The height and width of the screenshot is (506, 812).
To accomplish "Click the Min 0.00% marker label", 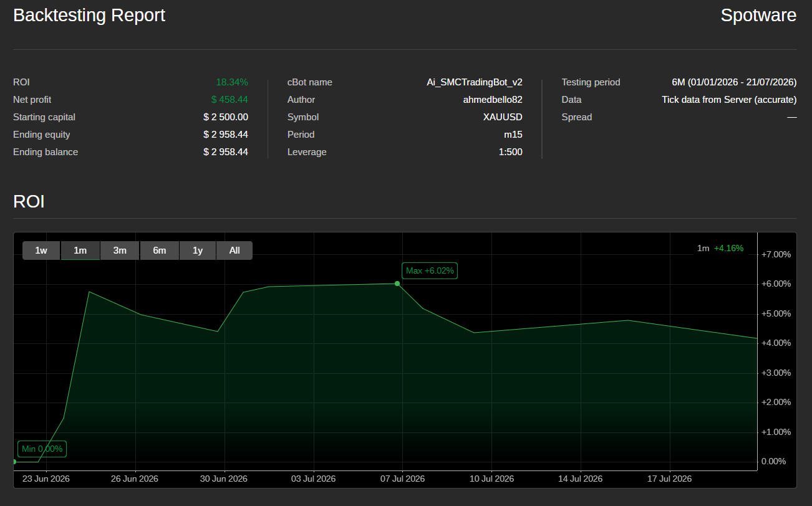I will tap(42, 449).
